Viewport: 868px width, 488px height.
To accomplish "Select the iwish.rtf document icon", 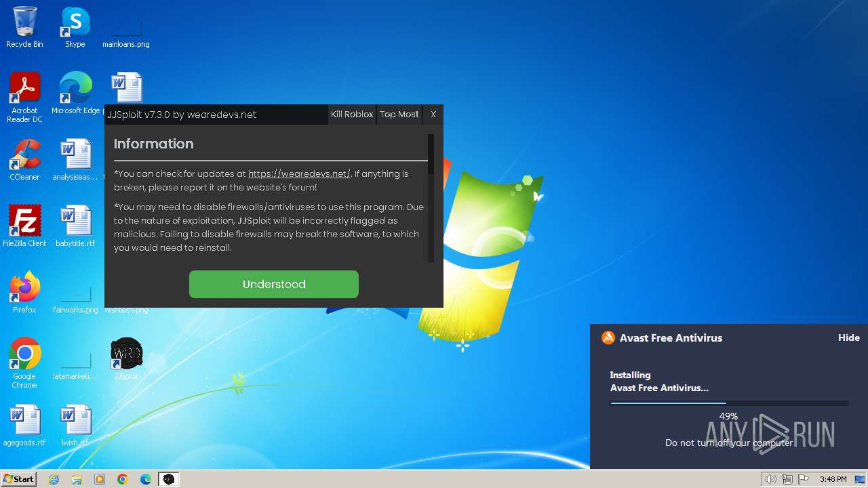I will [x=75, y=426].
